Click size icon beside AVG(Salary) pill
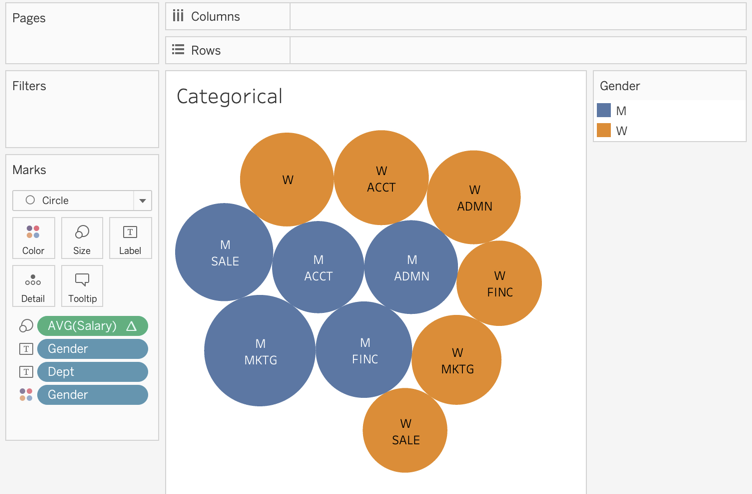 26,326
